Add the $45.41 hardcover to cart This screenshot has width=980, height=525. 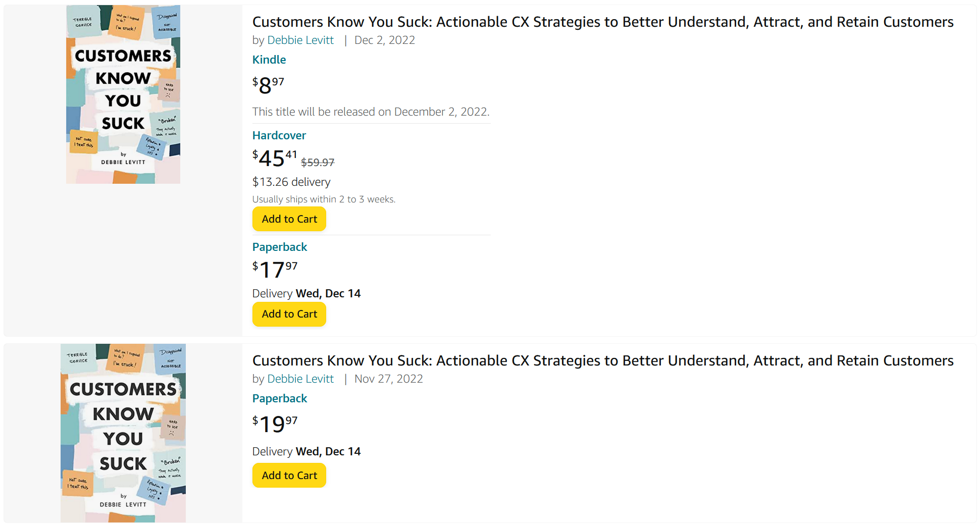(x=289, y=219)
